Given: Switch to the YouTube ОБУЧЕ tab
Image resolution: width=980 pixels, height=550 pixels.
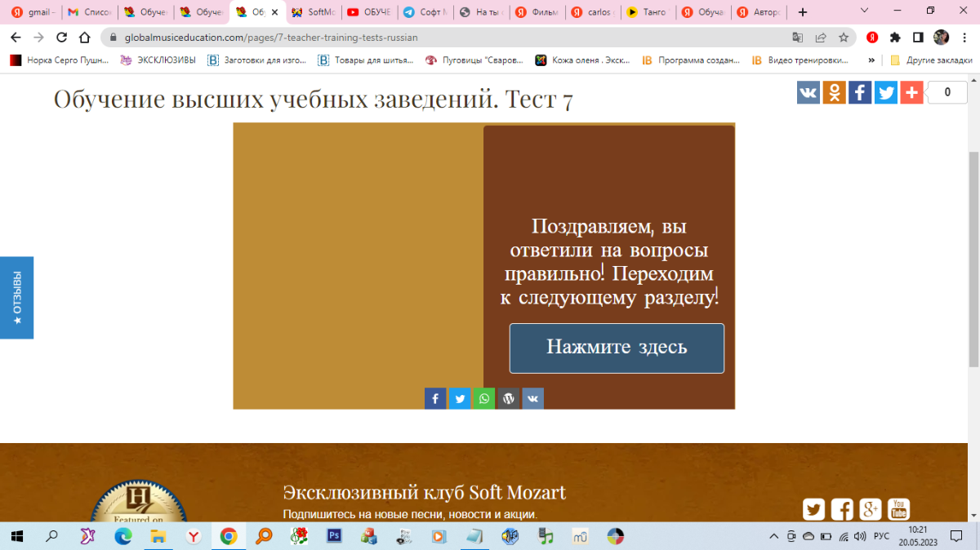Looking at the screenshot, I should [x=370, y=12].
